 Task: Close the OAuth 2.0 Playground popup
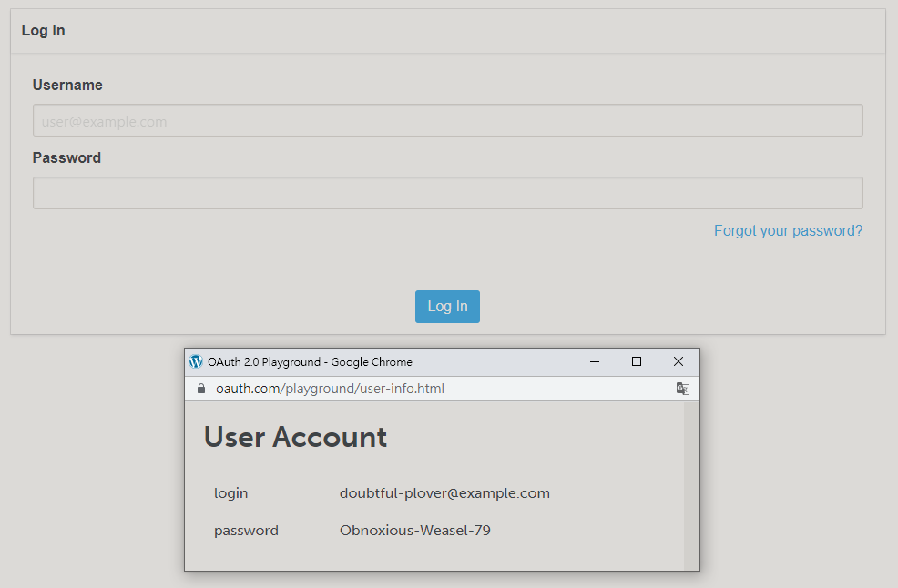tap(679, 361)
